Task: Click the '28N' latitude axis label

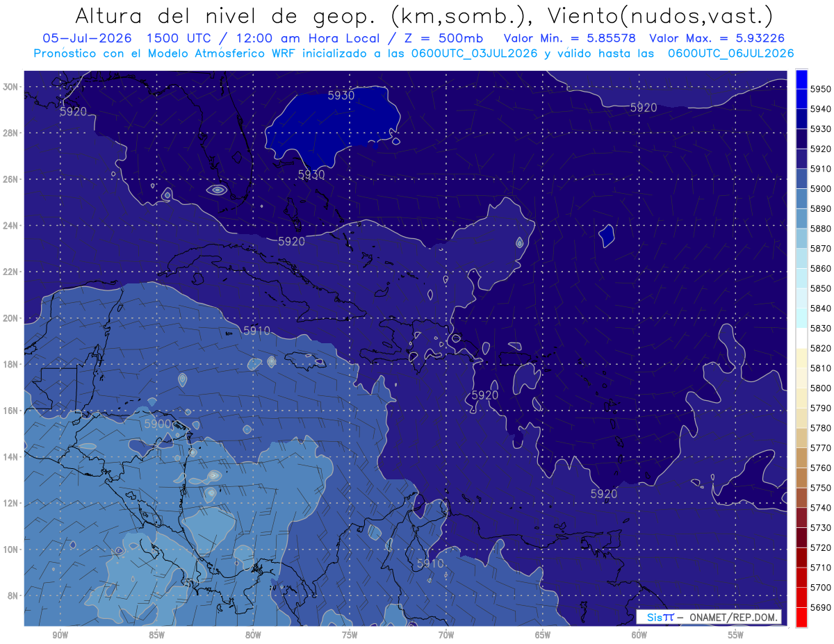Action: tap(10, 133)
